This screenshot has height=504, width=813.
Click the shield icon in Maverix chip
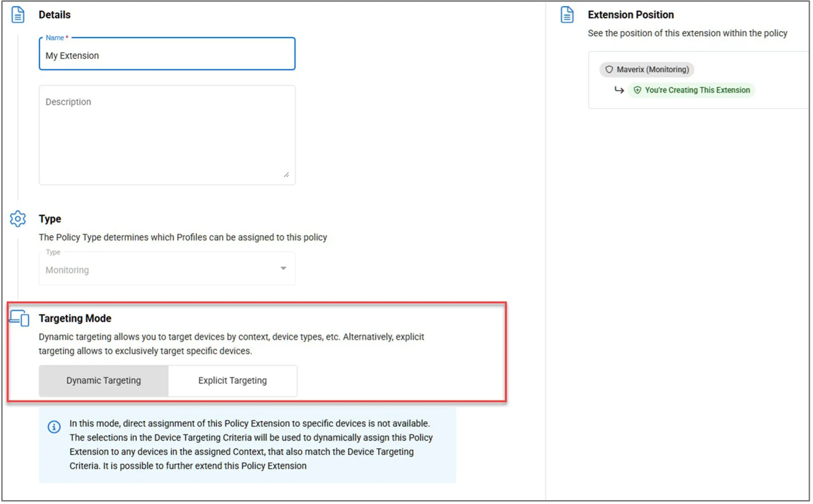tap(609, 69)
